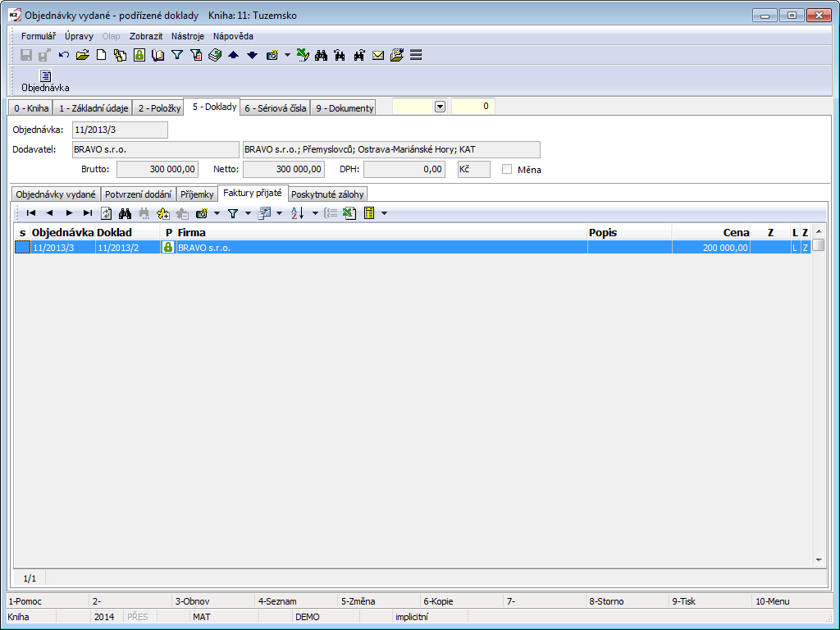
Task: Open the book icon in main toolbar
Action: pyautogui.click(x=158, y=55)
